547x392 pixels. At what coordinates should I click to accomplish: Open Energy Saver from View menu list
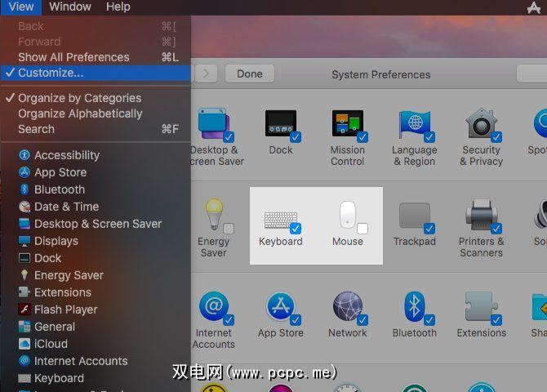tap(96, 275)
